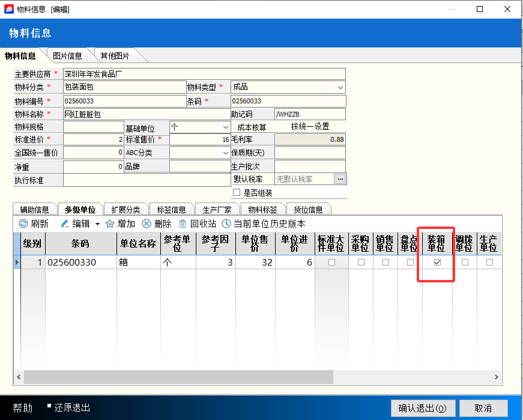The width and height of the screenshot is (523, 420).
Task: Expand the 物料类型 dropdown
Action: coord(340,88)
